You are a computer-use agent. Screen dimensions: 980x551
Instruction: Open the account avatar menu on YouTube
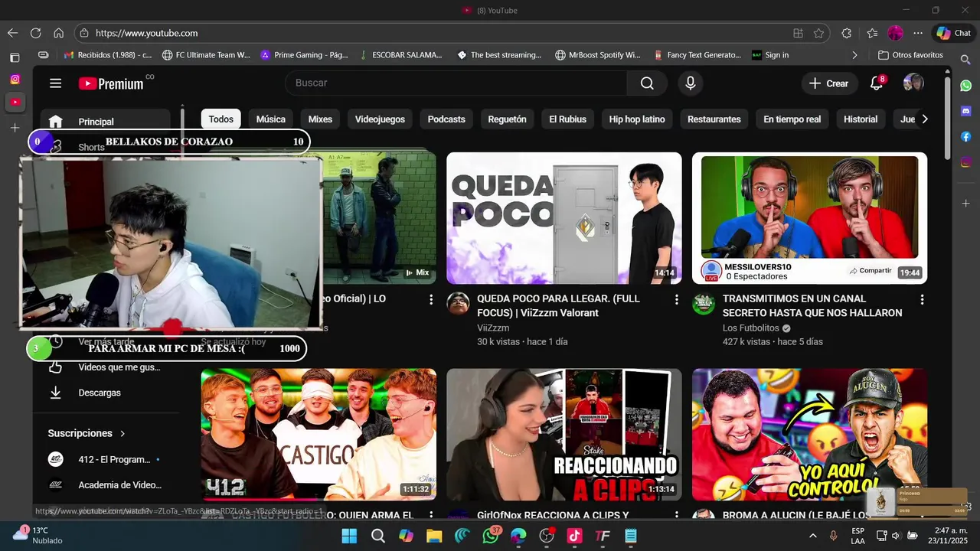pyautogui.click(x=913, y=83)
